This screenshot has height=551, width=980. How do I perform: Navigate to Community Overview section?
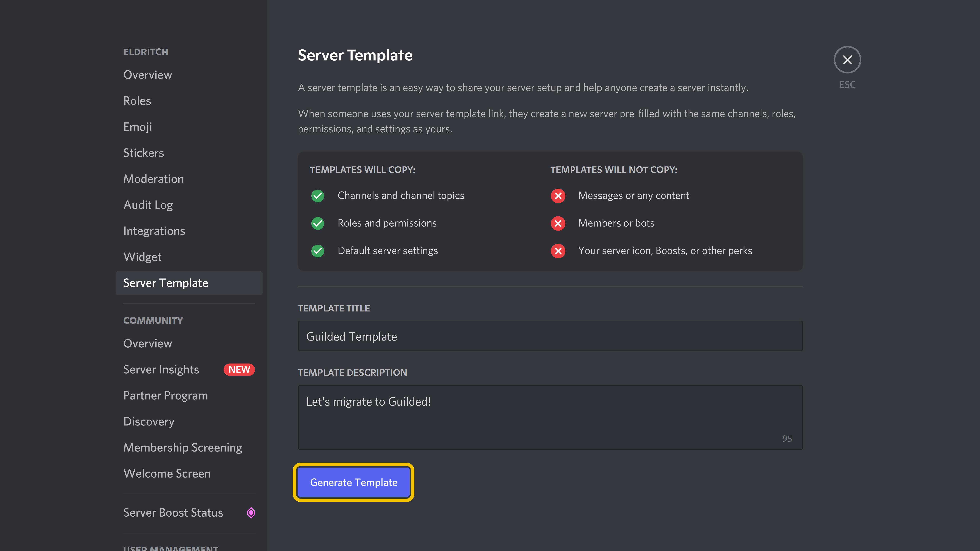click(x=147, y=343)
